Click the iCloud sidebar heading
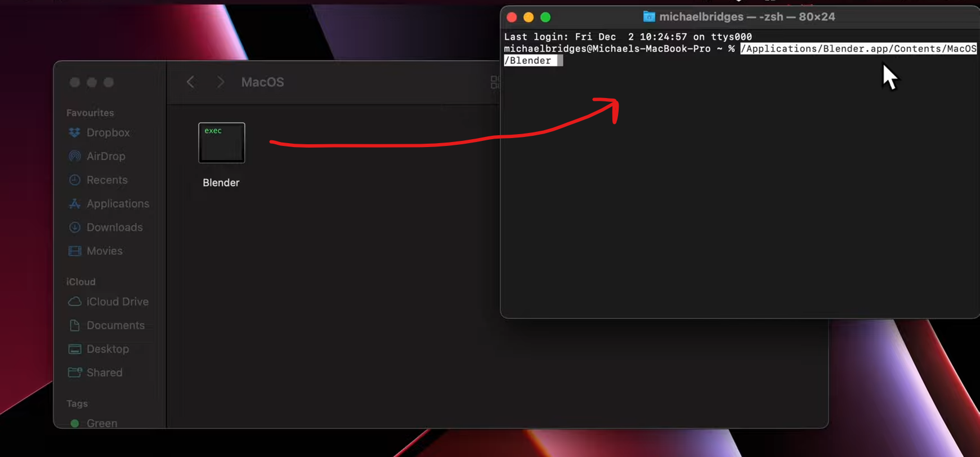980x457 pixels. click(x=81, y=282)
